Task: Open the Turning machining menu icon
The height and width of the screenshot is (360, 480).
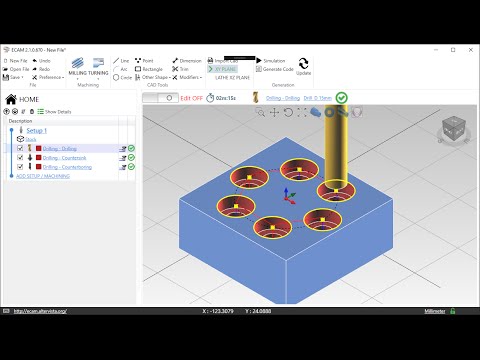Action: tap(98, 63)
